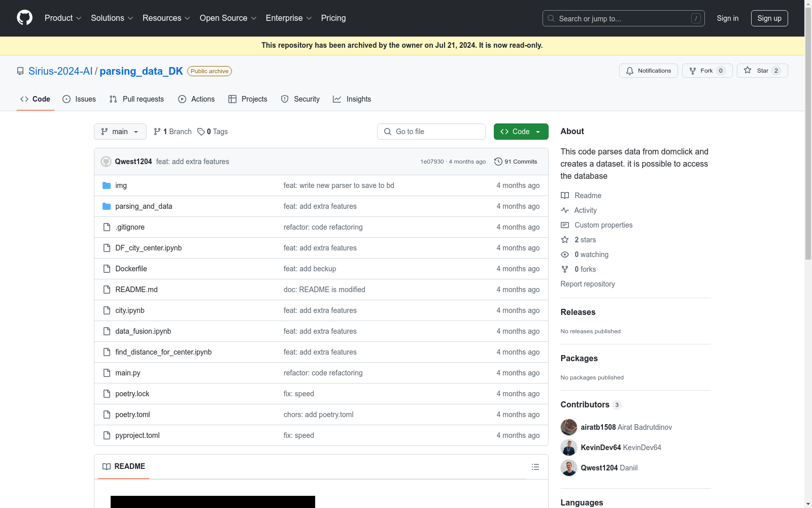The height and width of the screenshot is (508, 812).
Task: Select the README tab
Action: pos(124,466)
